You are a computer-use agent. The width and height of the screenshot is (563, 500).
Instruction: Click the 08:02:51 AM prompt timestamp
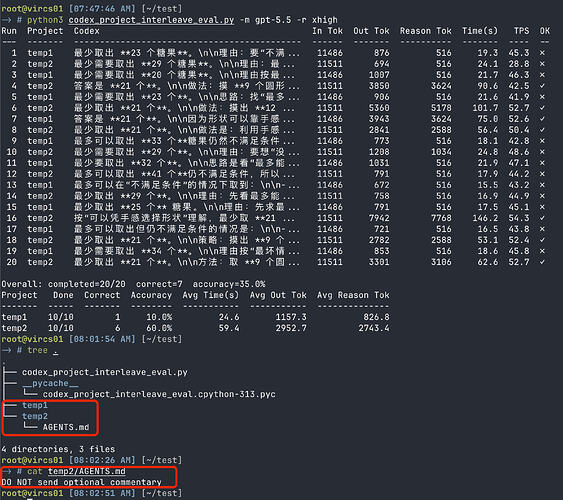[x=102, y=493]
